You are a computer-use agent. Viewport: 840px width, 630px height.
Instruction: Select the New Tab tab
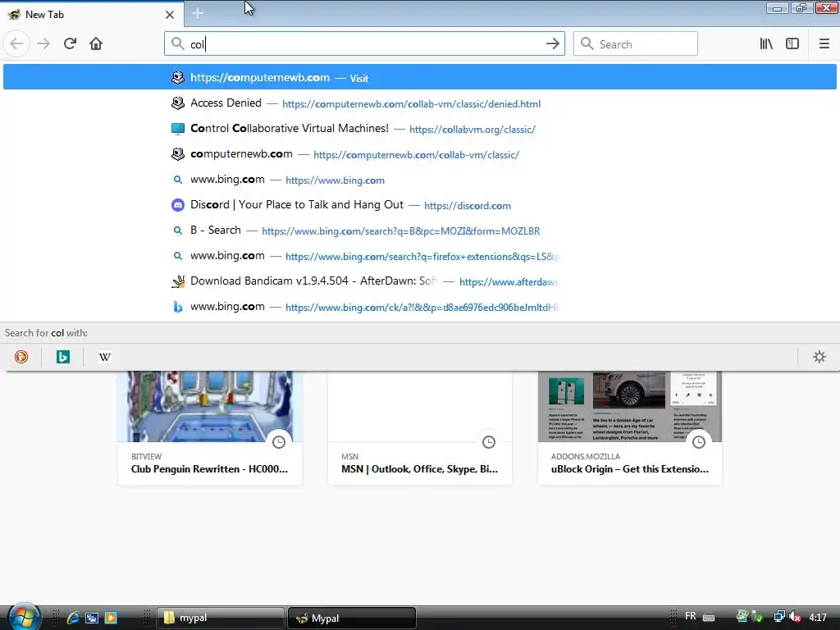pos(91,15)
